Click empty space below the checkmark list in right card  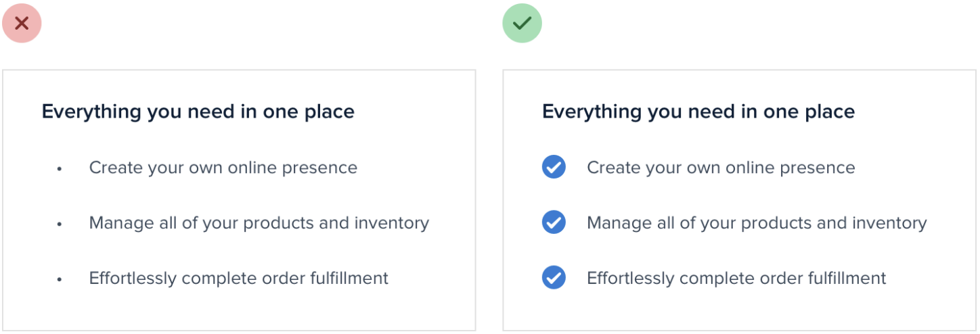(738, 311)
